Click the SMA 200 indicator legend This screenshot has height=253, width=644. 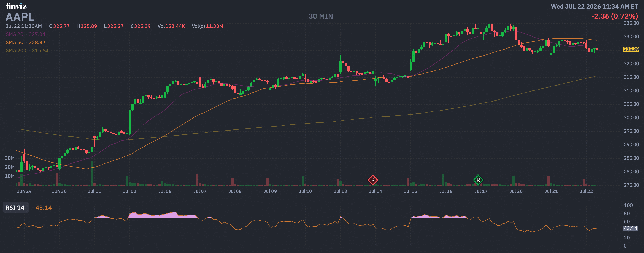[x=27, y=50]
